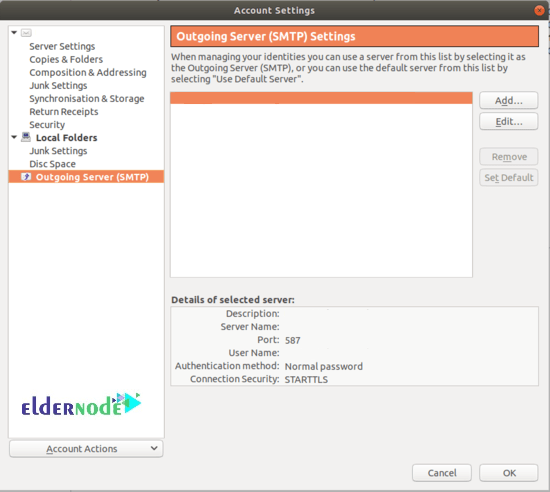Confirm settings with OK
550x492 pixels.
tap(509, 473)
